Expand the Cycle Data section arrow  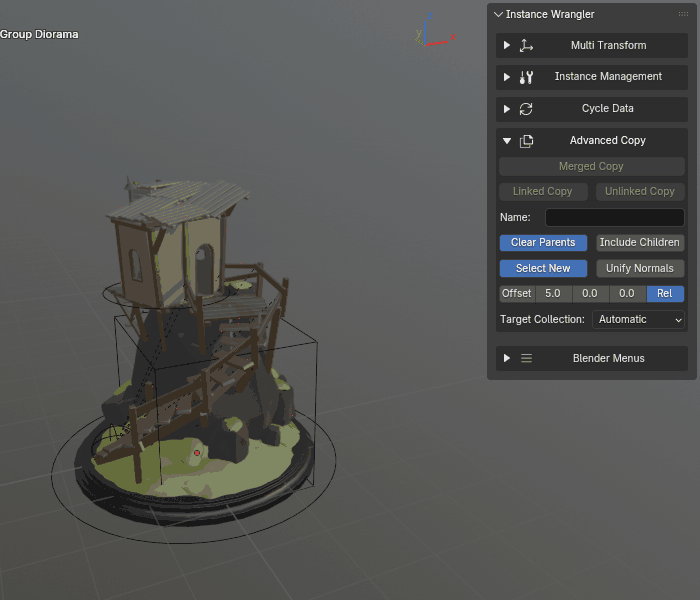pos(507,109)
